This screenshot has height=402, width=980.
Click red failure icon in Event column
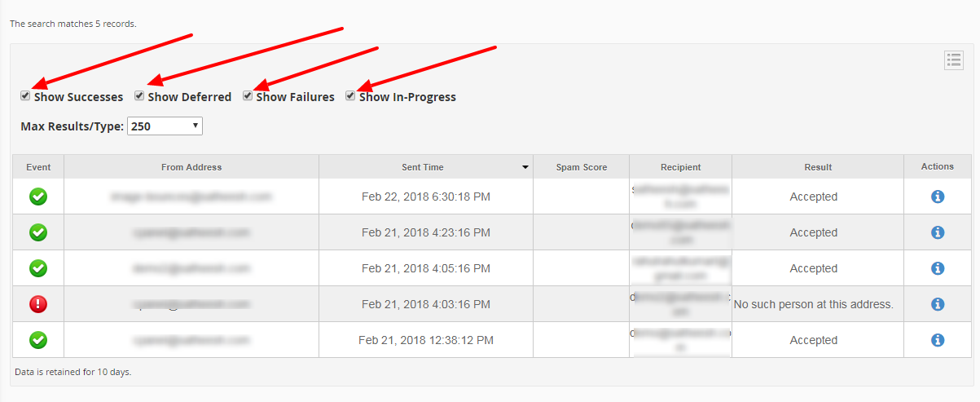click(x=38, y=304)
